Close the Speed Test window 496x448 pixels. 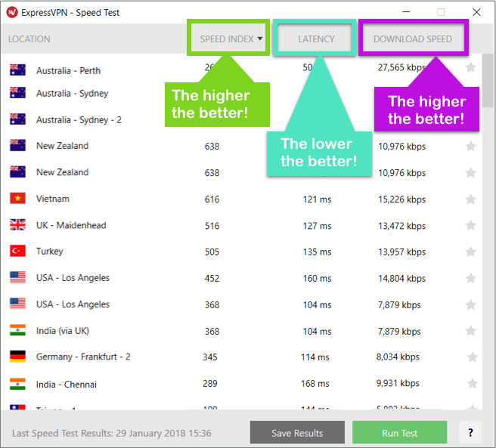[476, 12]
